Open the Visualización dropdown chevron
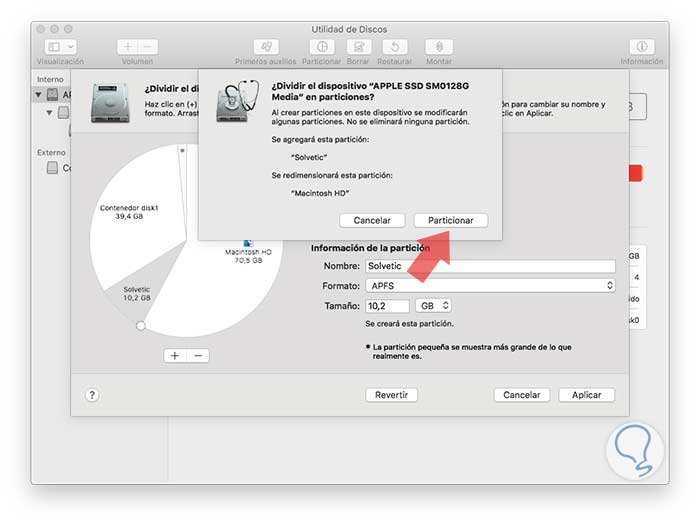 click(71, 46)
